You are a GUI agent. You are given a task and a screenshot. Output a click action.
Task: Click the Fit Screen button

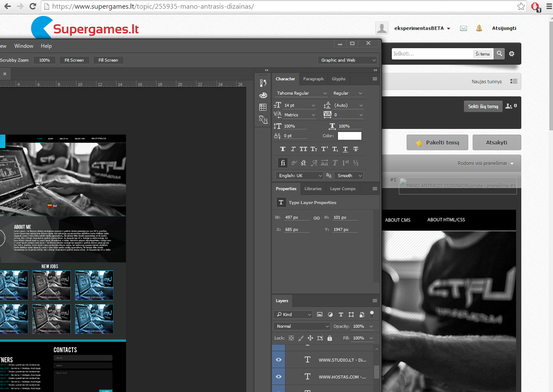pyautogui.click(x=74, y=60)
